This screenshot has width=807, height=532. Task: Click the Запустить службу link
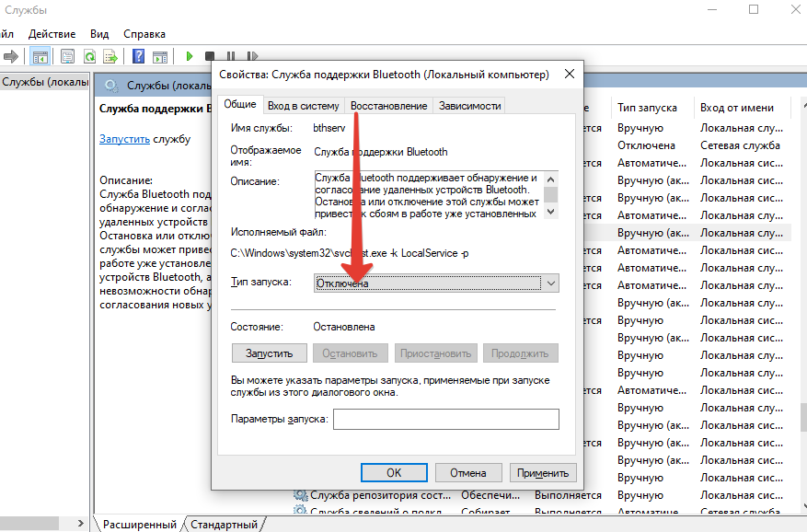point(124,139)
